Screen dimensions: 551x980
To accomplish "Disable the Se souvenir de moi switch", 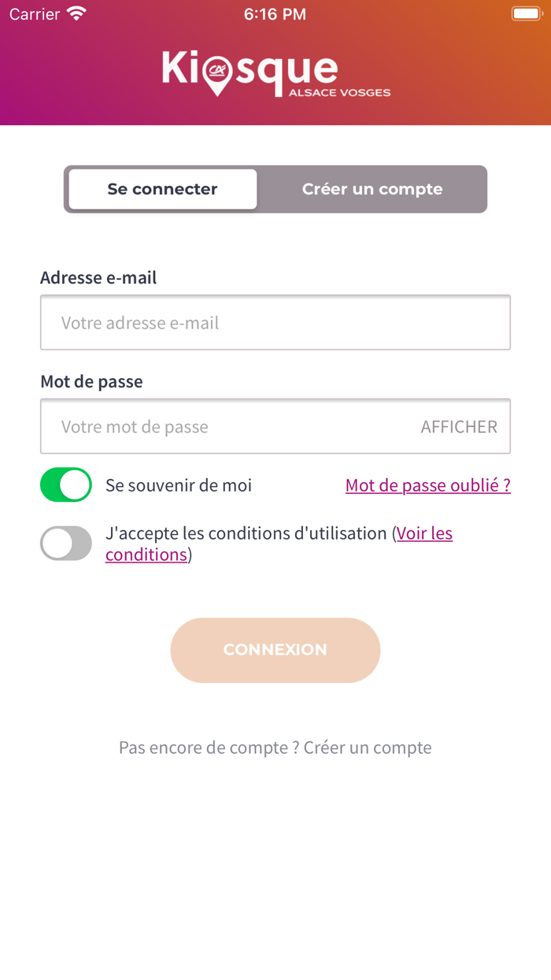I will 66,485.
